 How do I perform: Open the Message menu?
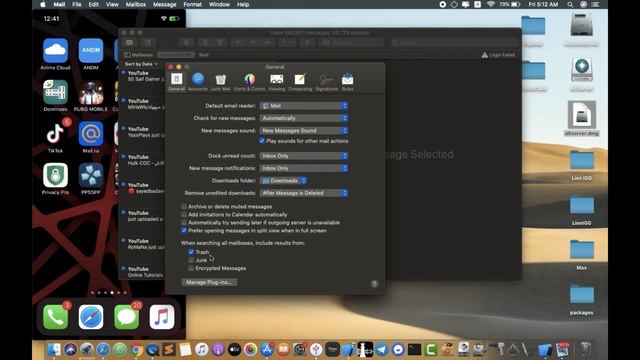[164, 4]
